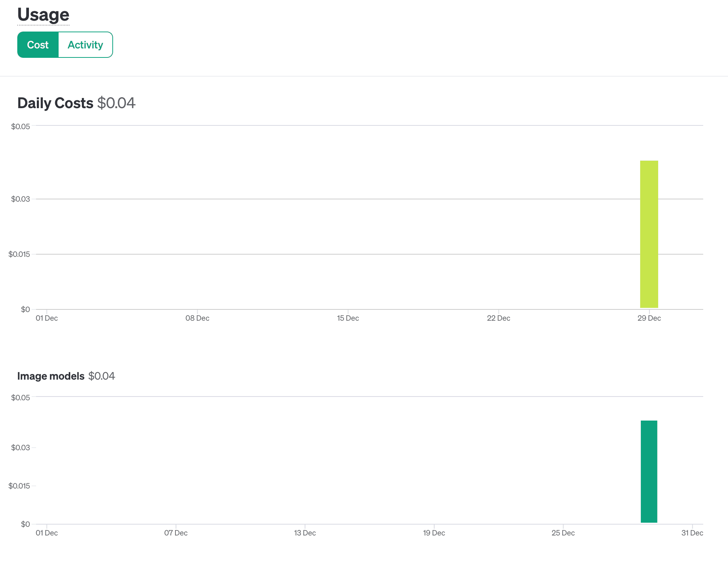Click the 08 Dec axis label
The image size is (728, 564).
tap(197, 318)
